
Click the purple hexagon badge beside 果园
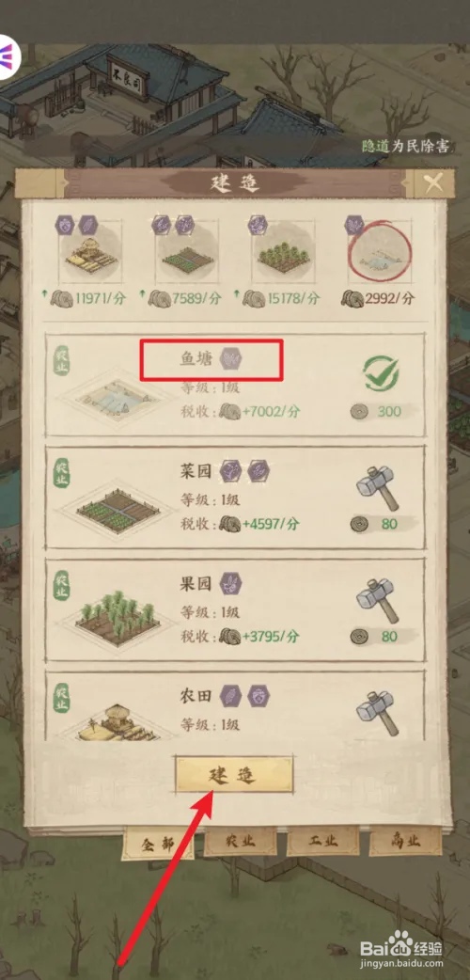pos(231,584)
